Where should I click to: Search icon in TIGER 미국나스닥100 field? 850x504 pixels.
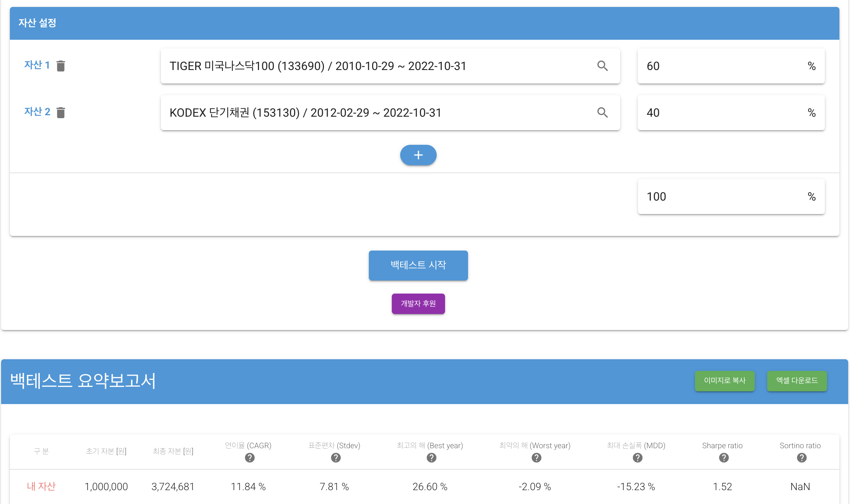[602, 66]
